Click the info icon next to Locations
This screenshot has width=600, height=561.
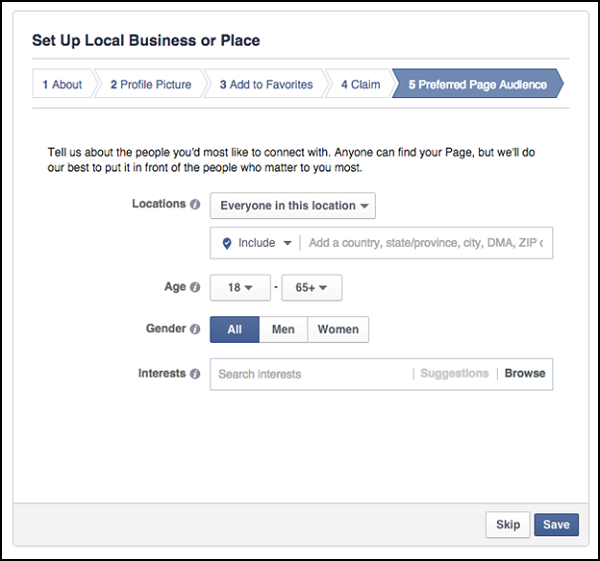pyautogui.click(x=196, y=204)
